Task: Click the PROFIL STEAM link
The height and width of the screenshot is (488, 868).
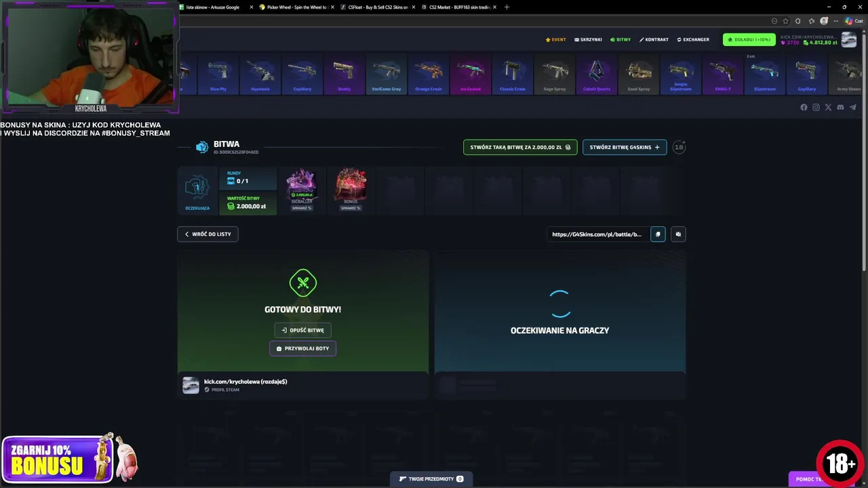Action: click(x=222, y=390)
